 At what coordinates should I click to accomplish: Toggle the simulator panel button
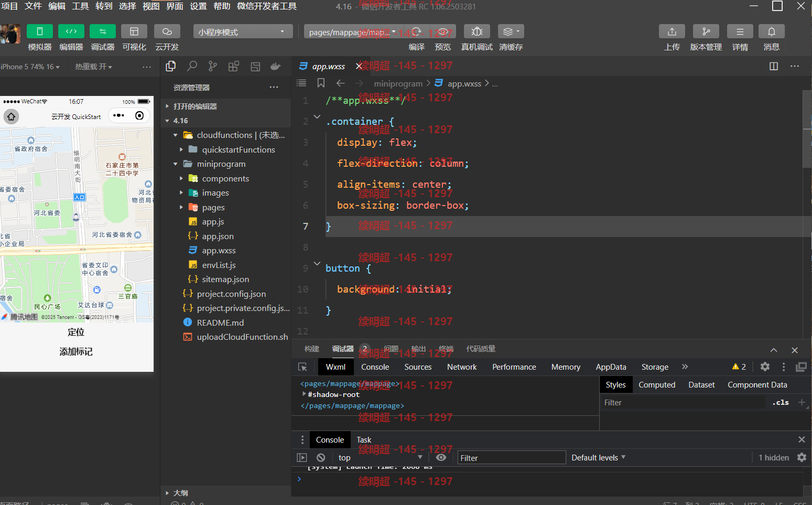click(x=40, y=31)
